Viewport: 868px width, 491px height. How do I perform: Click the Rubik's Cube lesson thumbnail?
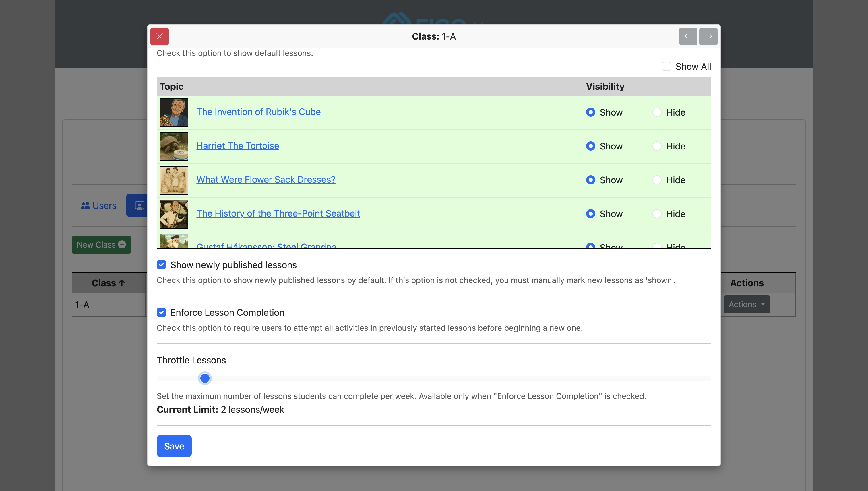(x=174, y=113)
